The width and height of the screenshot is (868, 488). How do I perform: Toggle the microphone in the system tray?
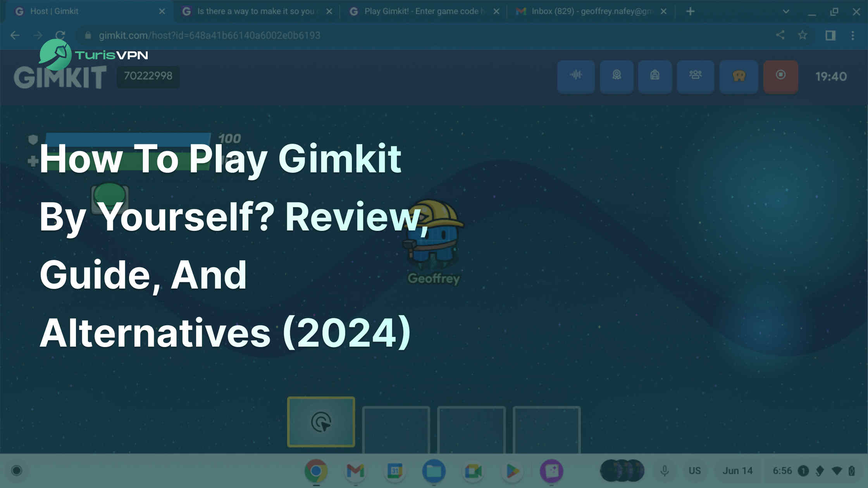(665, 471)
